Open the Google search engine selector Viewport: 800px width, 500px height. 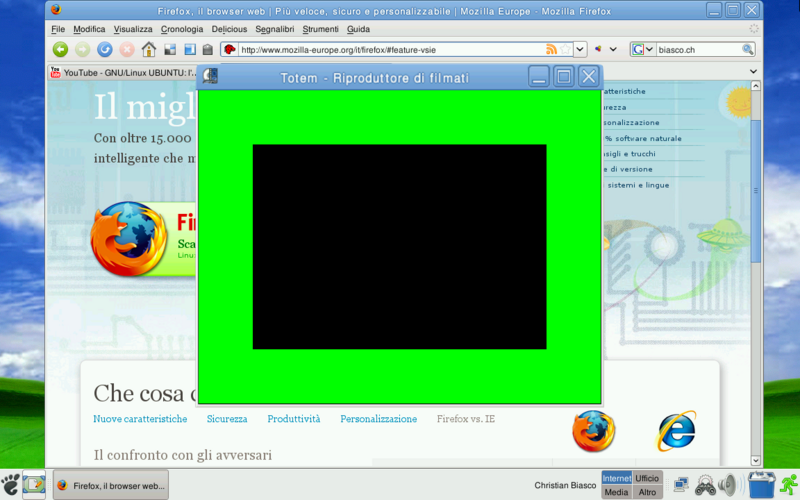tap(643, 49)
